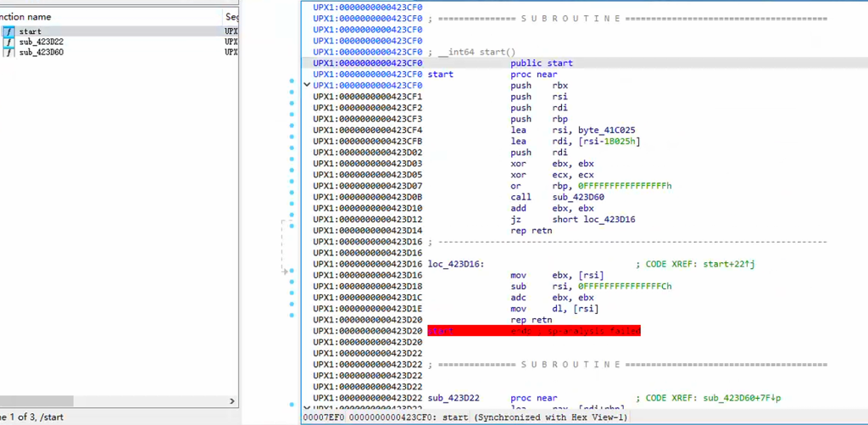868x425 pixels.
Task: Click the dashed jump arrow head near loc_423D16
Action: 286,271
